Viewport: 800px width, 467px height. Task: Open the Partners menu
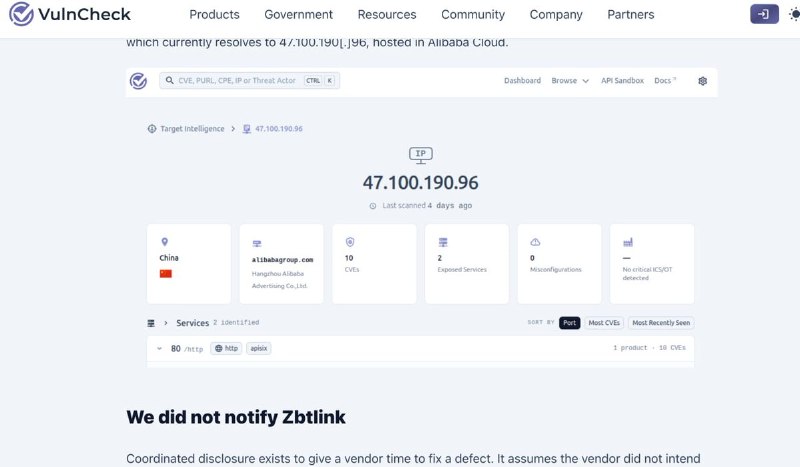point(631,15)
